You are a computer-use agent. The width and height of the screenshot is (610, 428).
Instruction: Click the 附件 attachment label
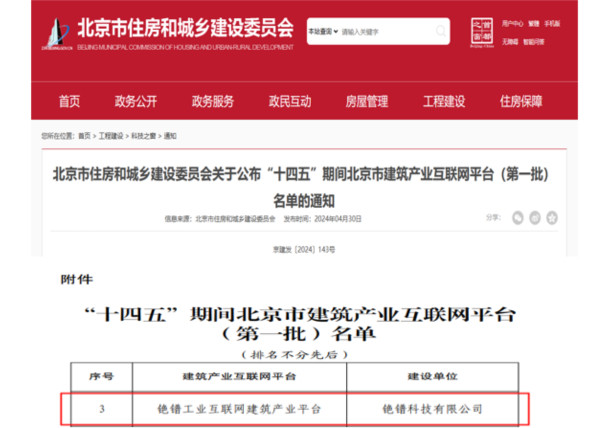tap(77, 279)
